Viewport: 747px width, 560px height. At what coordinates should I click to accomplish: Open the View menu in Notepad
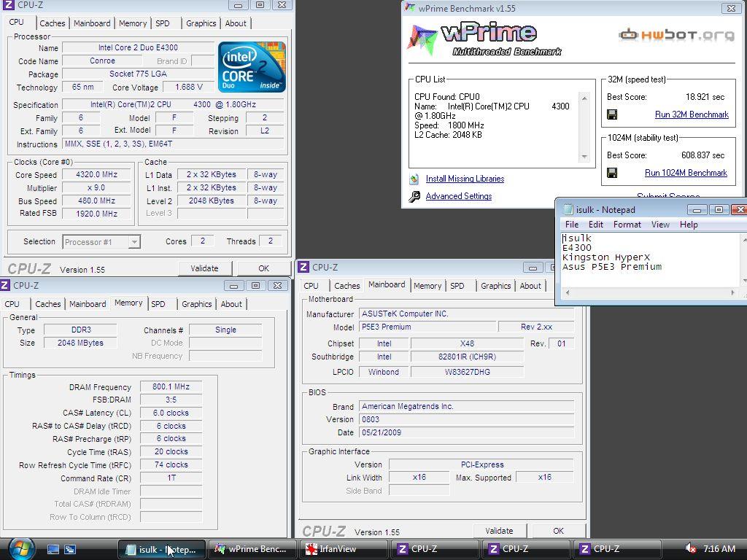click(660, 225)
